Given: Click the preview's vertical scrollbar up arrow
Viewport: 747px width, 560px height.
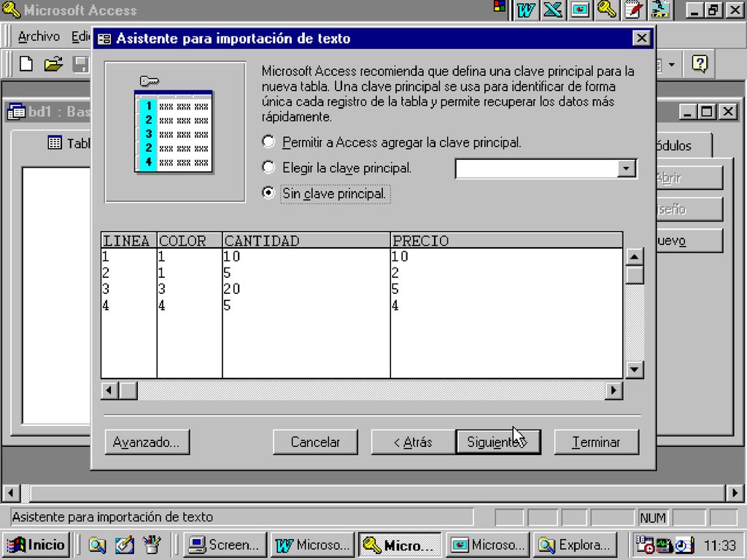Looking at the screenshot, I should pyautogui.click(x=634, y=257).
